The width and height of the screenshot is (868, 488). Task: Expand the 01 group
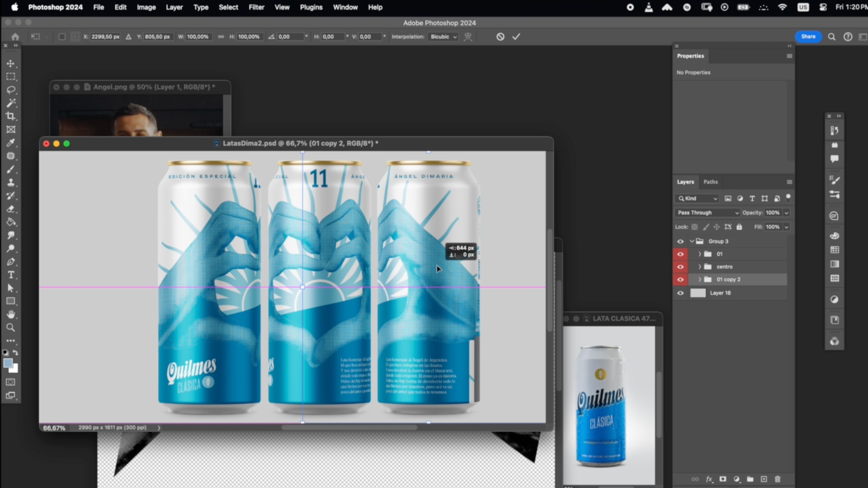tap(700, 254)
